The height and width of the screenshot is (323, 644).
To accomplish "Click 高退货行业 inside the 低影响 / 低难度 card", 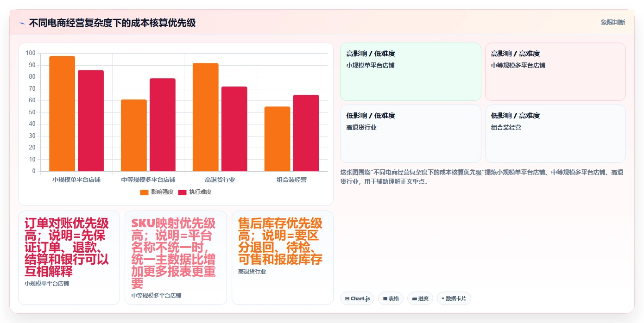I will click(361, 127).
